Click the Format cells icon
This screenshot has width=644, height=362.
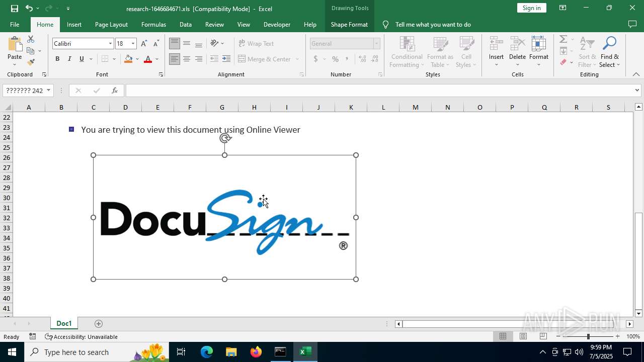tap(538, 44)
